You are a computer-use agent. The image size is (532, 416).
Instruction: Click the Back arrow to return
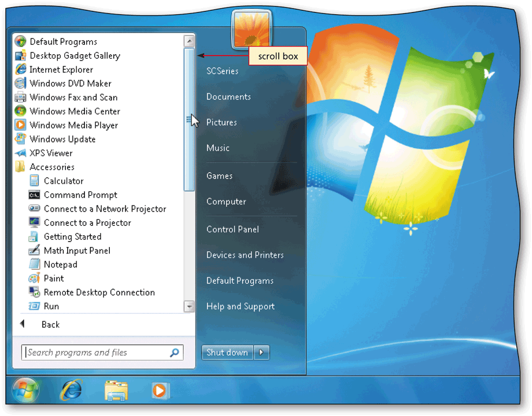click(22, 324)
